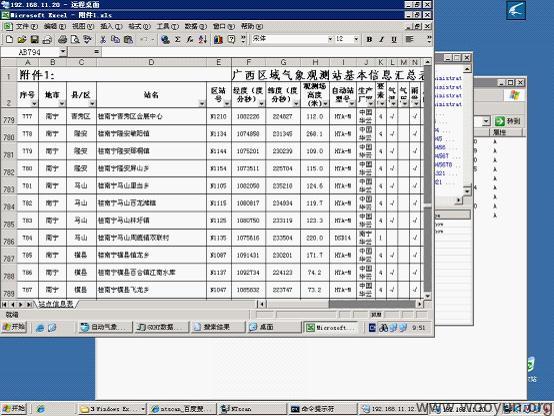Click the Print icon in the toolbar

[x=63, y=40]
